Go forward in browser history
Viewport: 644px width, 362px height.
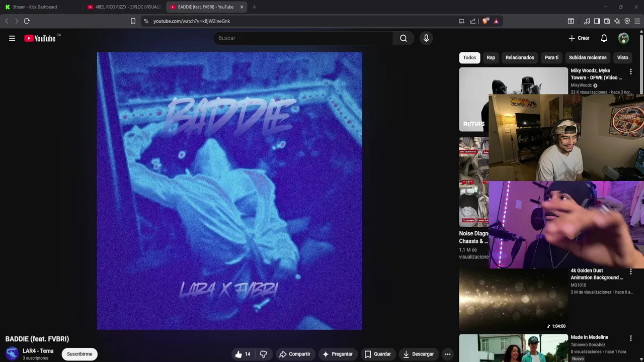point(17,21)
